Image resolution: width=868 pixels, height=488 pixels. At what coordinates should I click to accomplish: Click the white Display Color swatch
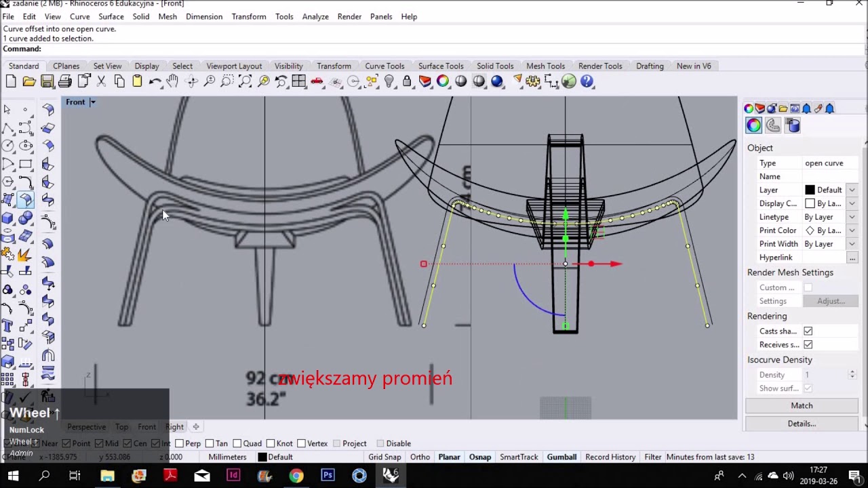810,203
